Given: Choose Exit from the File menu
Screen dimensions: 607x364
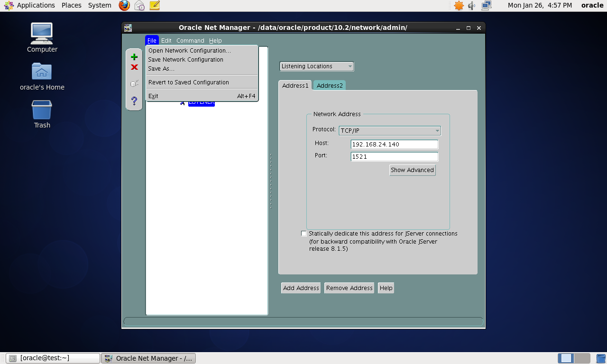Looking at the screenshot, I should [x=202, y=96].
